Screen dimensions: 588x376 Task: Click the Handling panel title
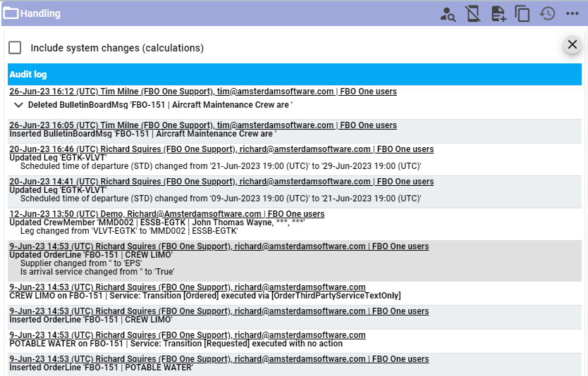tap(40, 13)
